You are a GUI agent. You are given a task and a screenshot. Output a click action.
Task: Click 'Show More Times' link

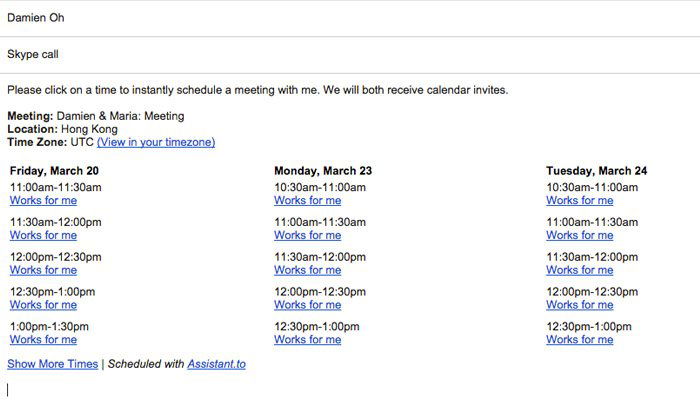(52, 364)
